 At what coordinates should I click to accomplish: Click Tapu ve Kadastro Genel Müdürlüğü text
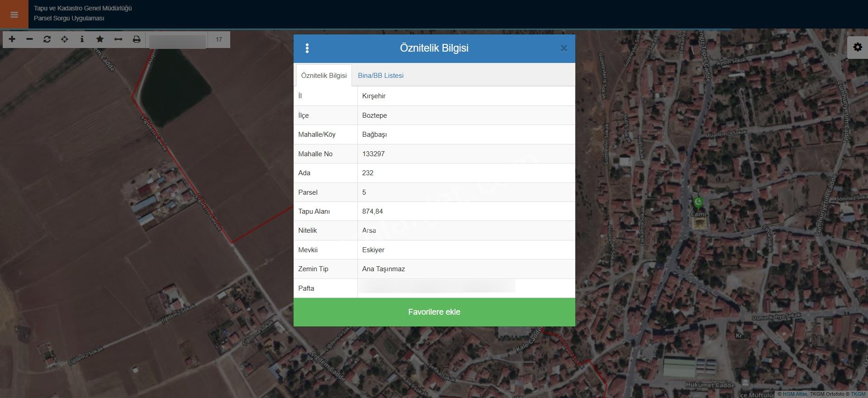tap(83, 8)
